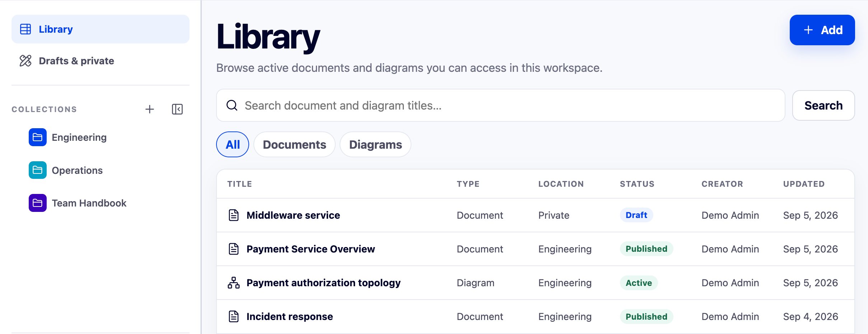Click the TITLE column header
868x334 pixels.
click(239, 184)
